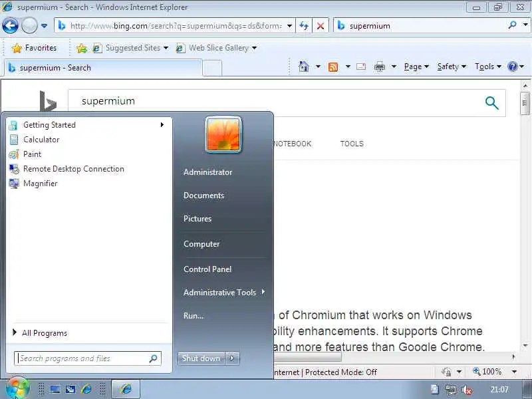Image resolution: width=532 pixels, height=399 pixels.
Task: Open the Tools menu
Action: [488, 66]
